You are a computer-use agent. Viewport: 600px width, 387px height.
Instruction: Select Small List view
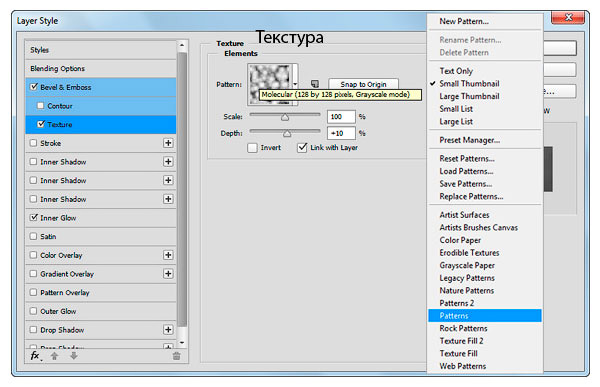456,109
